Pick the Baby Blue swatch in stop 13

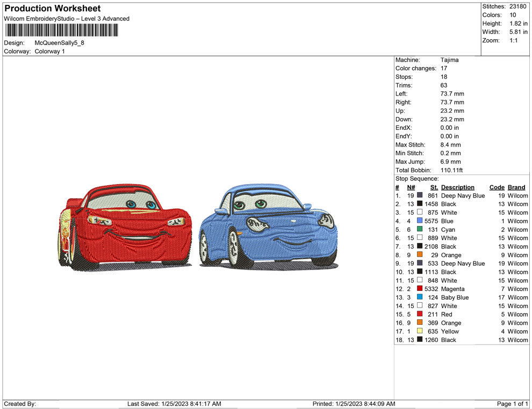(x=420, y=297)
